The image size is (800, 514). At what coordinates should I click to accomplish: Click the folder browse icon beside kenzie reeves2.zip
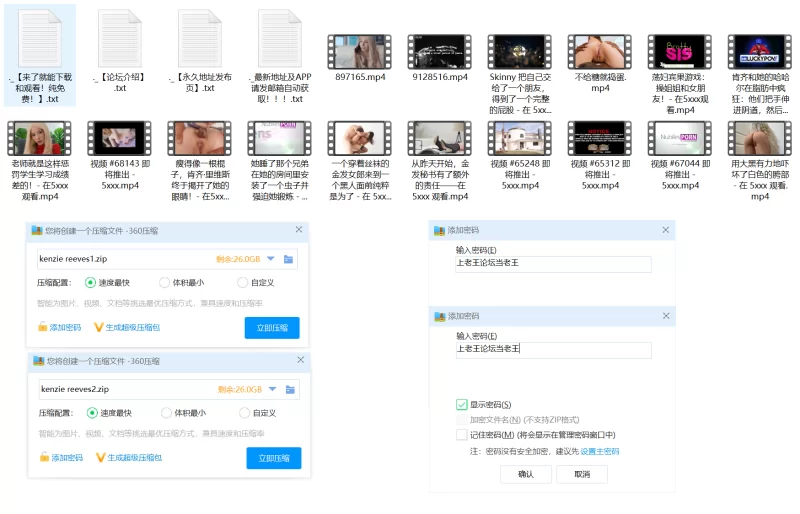(289, 389)
